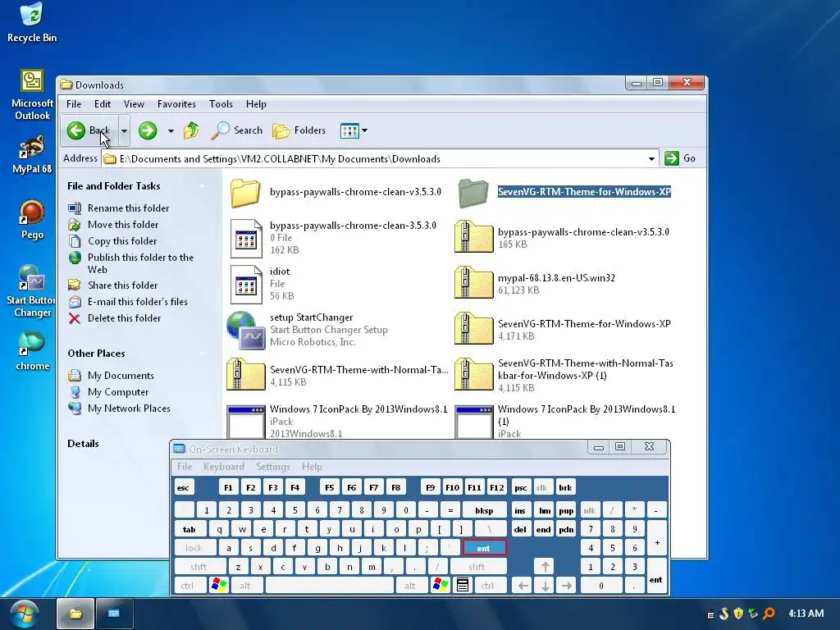
Task: Open the Search pane in Explorer
Action: 237,130
